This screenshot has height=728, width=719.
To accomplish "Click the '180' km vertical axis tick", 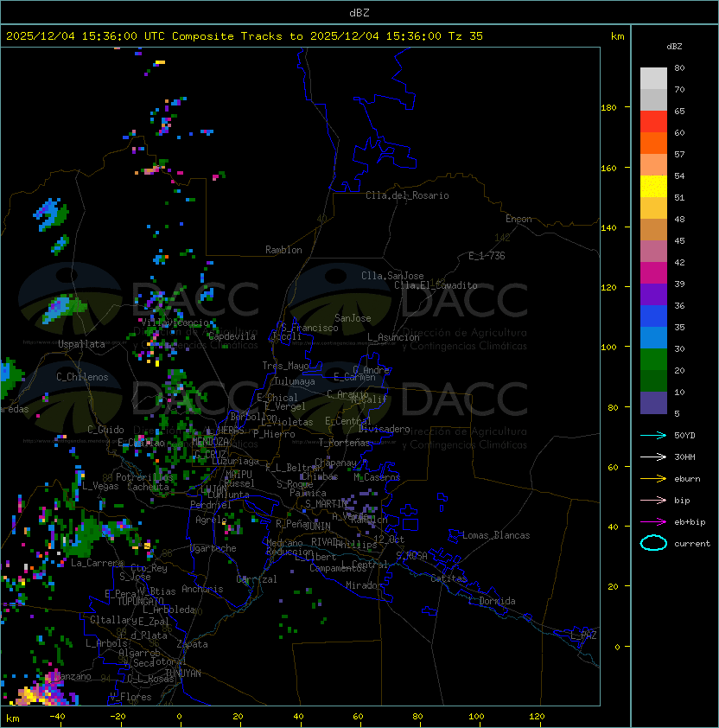I will click(608, 108).
